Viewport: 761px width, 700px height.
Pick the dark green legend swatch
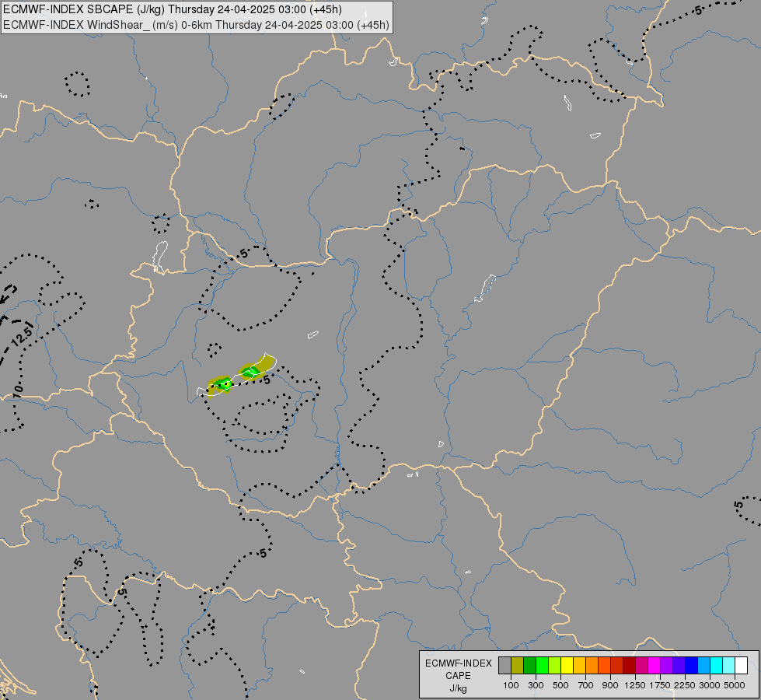click(529, 665)
